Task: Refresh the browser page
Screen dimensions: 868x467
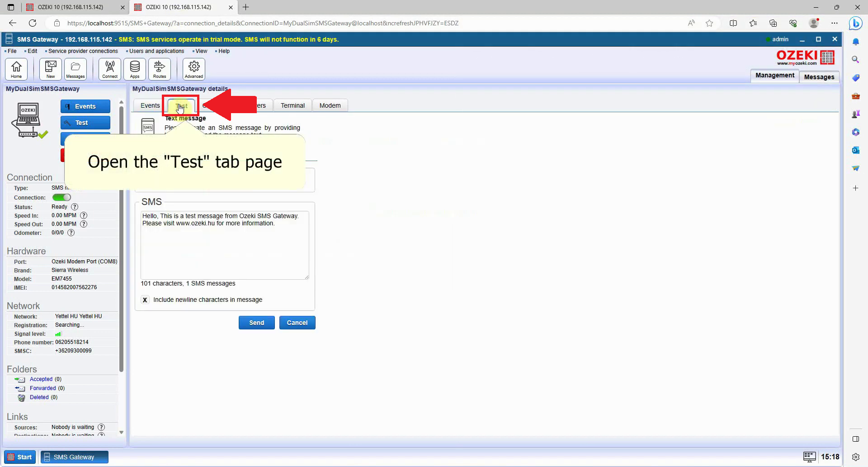Action: tap(33, 23)
